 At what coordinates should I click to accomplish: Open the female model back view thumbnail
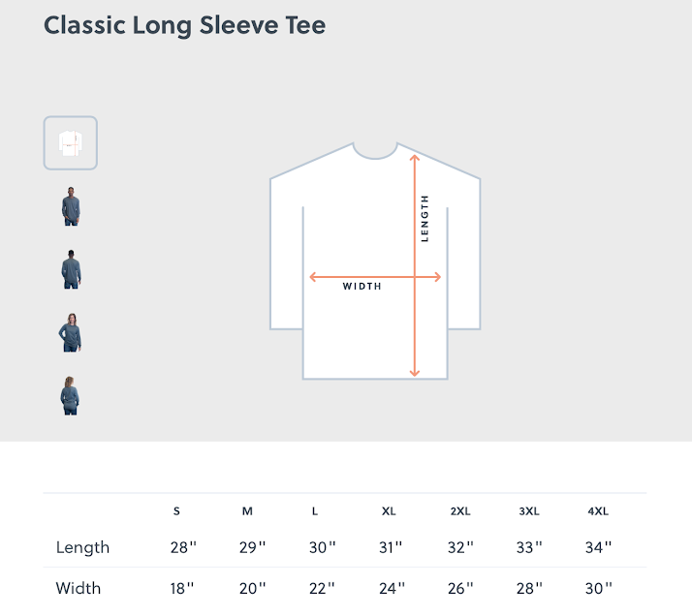click(x=70, y=395)
